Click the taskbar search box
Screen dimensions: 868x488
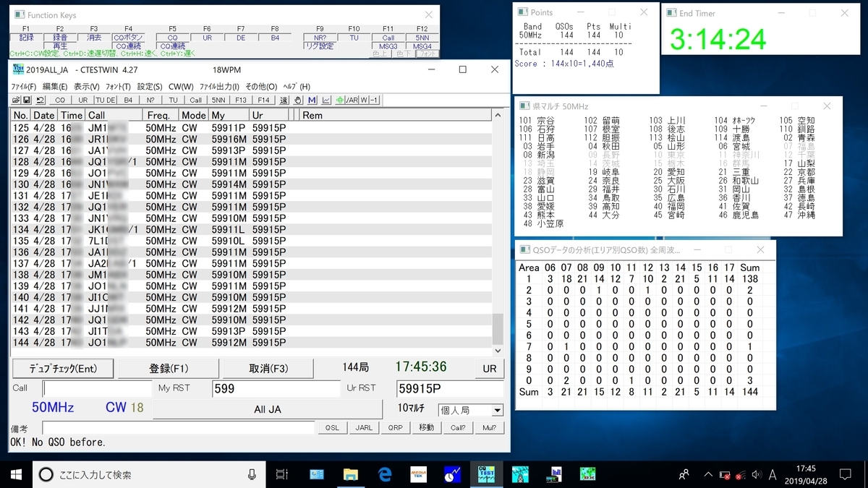tap(149, 474)
